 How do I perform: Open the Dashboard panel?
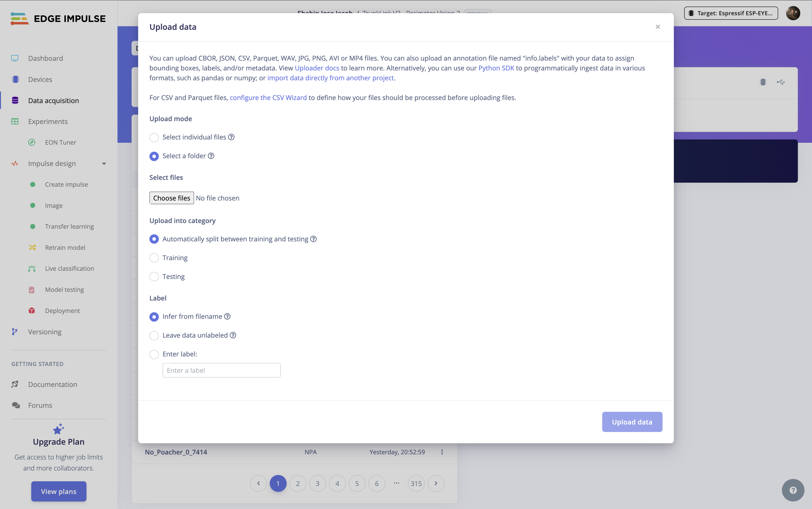(46, 58)
